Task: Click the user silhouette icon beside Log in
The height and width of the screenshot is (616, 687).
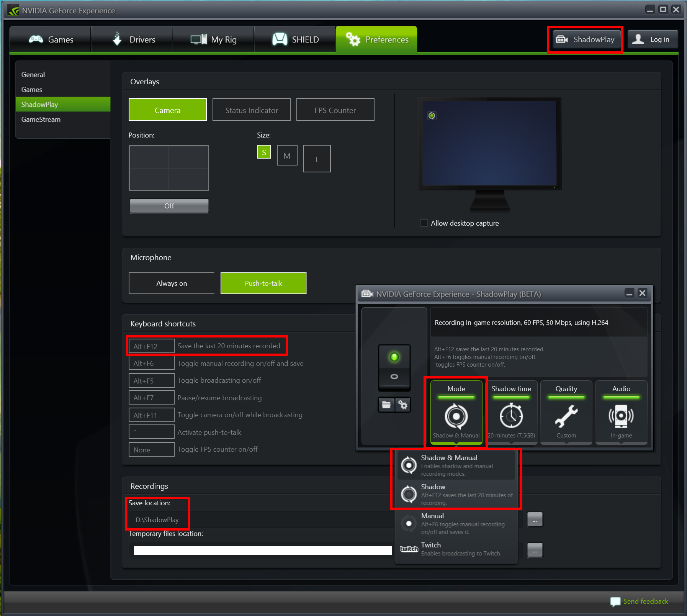Action: [x=638, y=39]
